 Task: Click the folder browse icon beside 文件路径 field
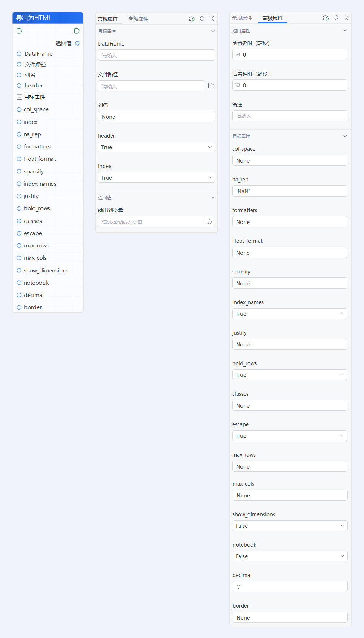pyautogui.click(x=211, y=86)
